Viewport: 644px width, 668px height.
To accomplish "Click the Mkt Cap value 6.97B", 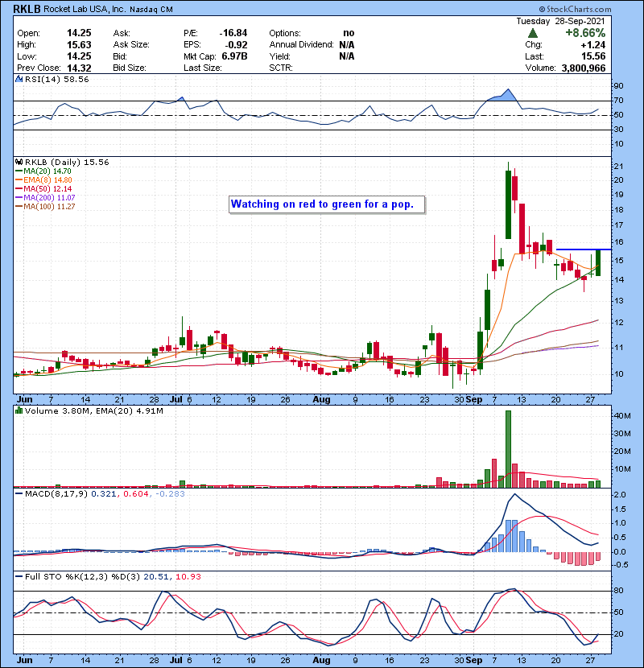I will (x=234, y=56).
